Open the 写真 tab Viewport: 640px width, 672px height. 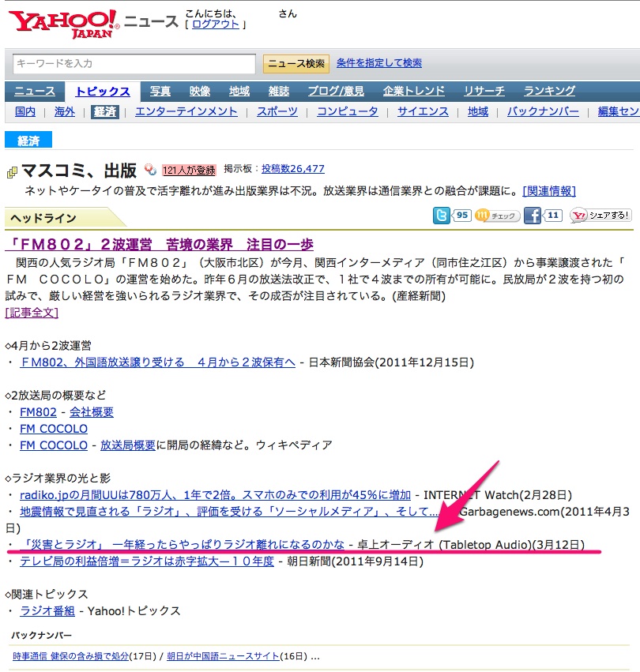(x=160, y=91)
